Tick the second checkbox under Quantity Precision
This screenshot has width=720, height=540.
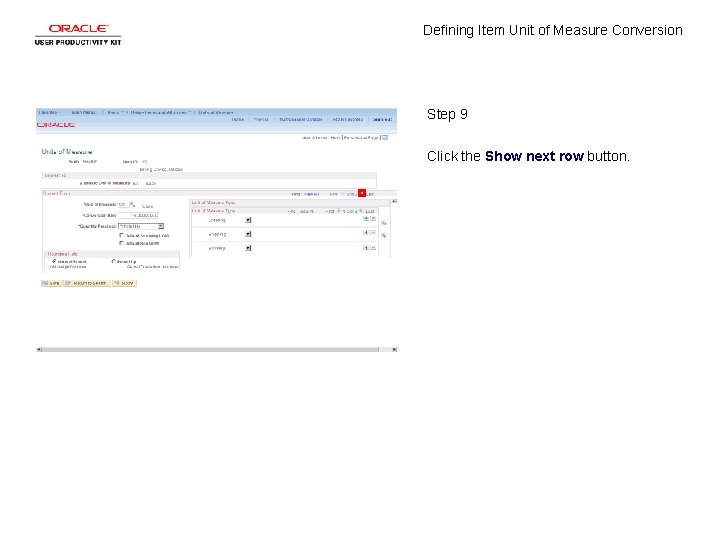pyautogui.click(x=121, y=243)
